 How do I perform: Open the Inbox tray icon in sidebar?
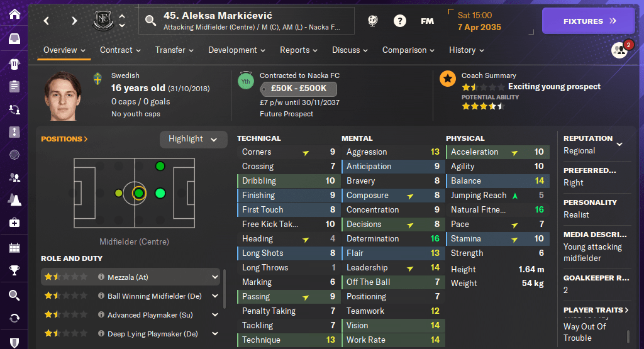(x=14, y=39)
